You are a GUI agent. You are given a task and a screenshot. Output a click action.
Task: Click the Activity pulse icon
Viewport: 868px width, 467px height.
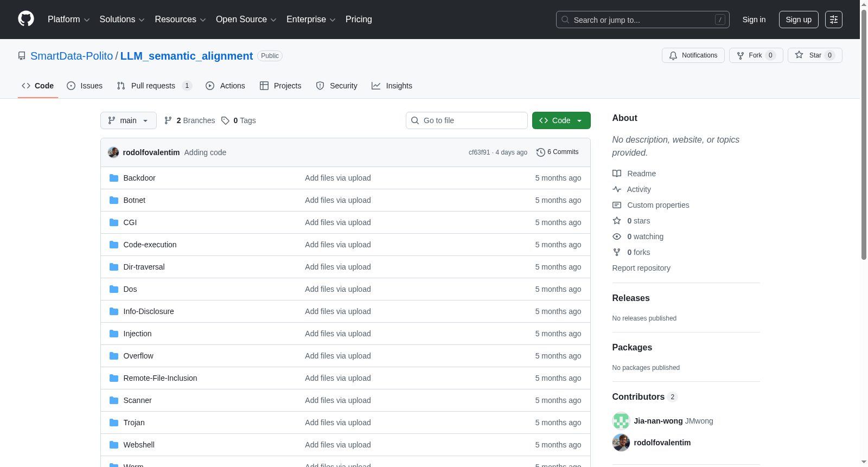pos(617,189)
